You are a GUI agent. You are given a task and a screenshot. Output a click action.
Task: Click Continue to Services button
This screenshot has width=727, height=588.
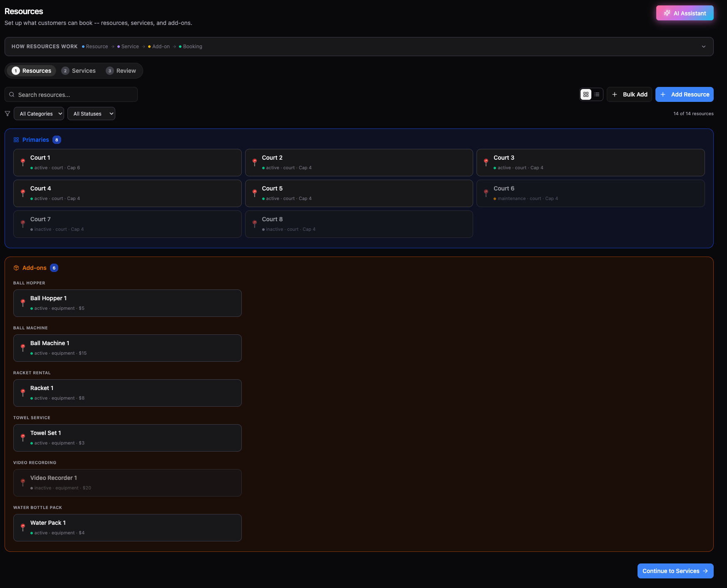[675, 571]
